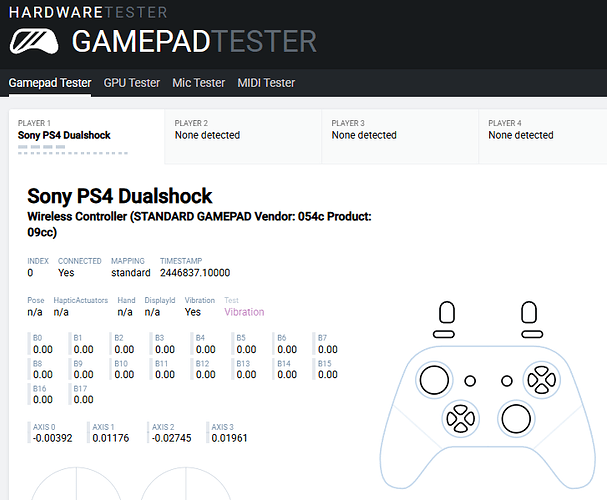The height and width of the screenshot is (500, 607).
Task: Click the B12 button value
Action: click(206, 375)
